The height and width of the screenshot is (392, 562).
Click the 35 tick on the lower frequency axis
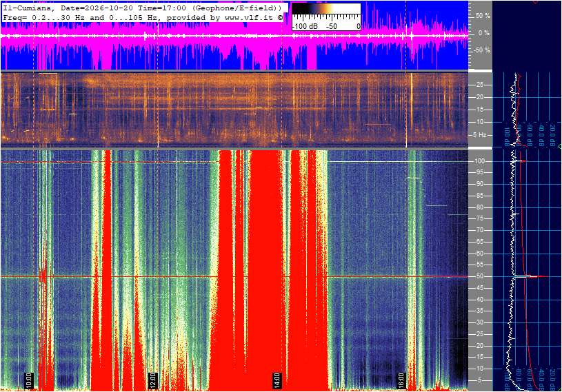tap(479, 311)
